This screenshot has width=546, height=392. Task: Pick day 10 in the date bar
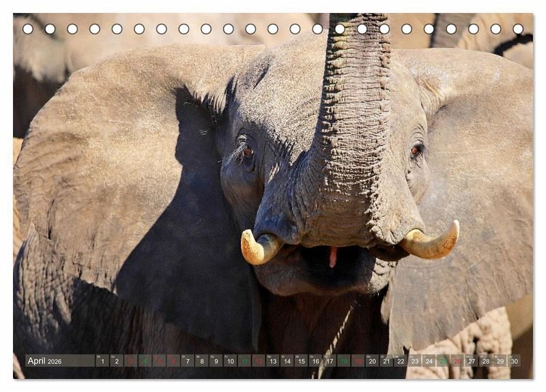230,361
